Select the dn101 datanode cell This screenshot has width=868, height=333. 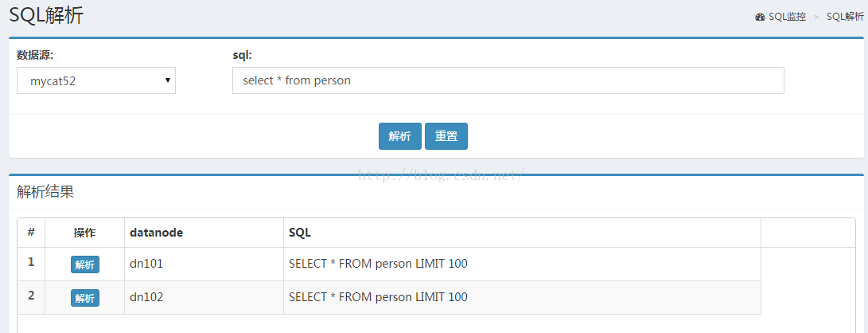(204, 264)
